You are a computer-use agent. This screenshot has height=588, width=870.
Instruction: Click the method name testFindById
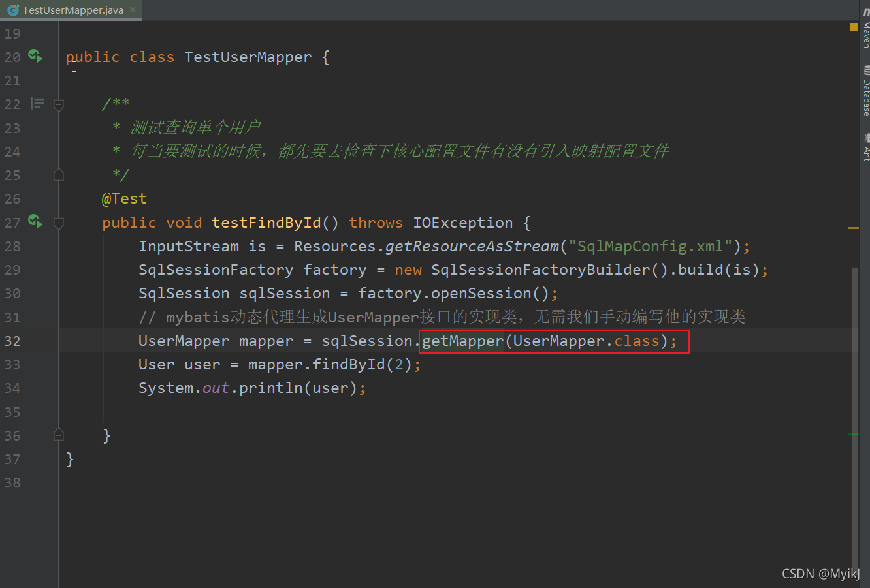coord(266,223)
